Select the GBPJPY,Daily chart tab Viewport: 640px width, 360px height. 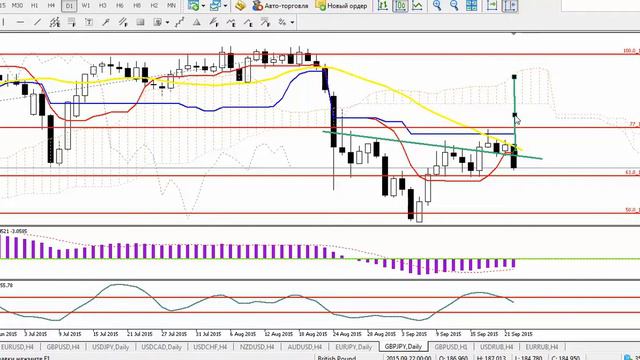click(x=403, y=347)
